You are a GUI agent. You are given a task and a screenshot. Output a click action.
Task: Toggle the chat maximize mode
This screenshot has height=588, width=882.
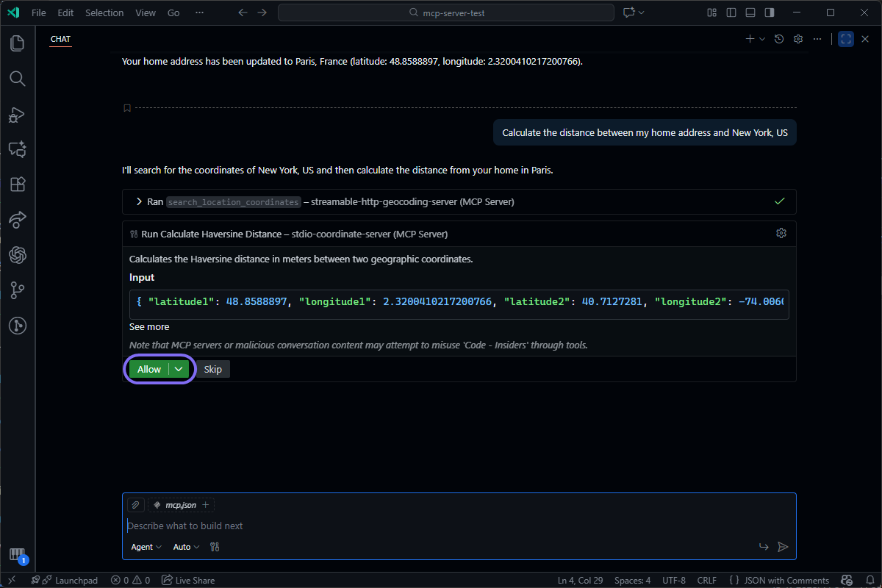[846, 39]
